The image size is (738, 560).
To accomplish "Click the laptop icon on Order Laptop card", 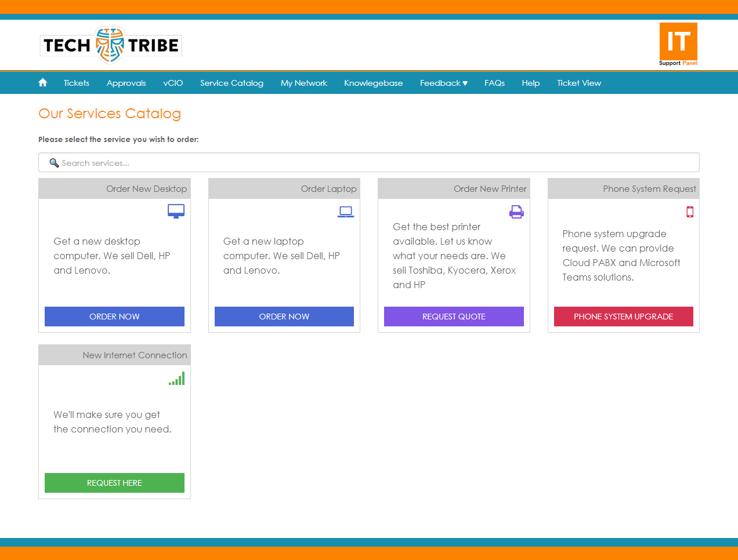I will [346, 211].
